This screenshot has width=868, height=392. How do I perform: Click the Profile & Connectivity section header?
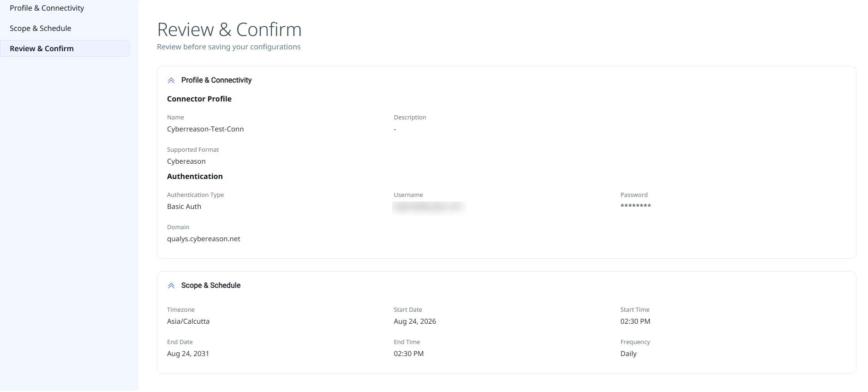[x=216, y=80]
